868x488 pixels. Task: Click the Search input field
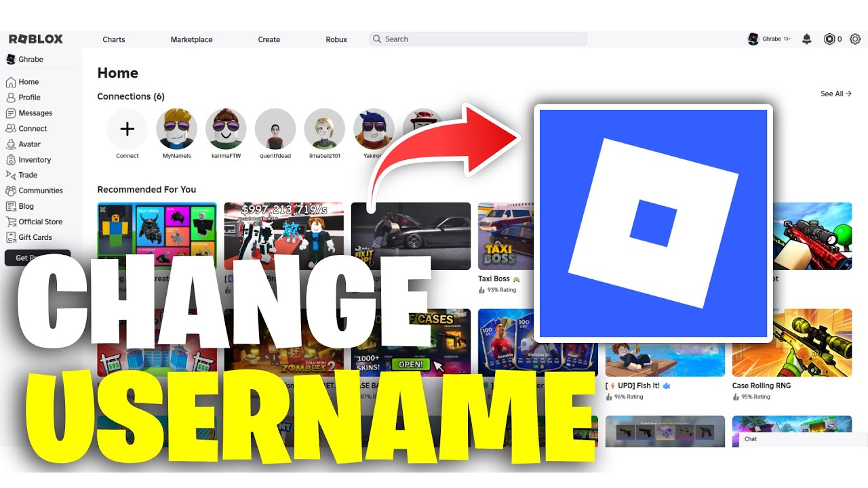pos(478,39)
